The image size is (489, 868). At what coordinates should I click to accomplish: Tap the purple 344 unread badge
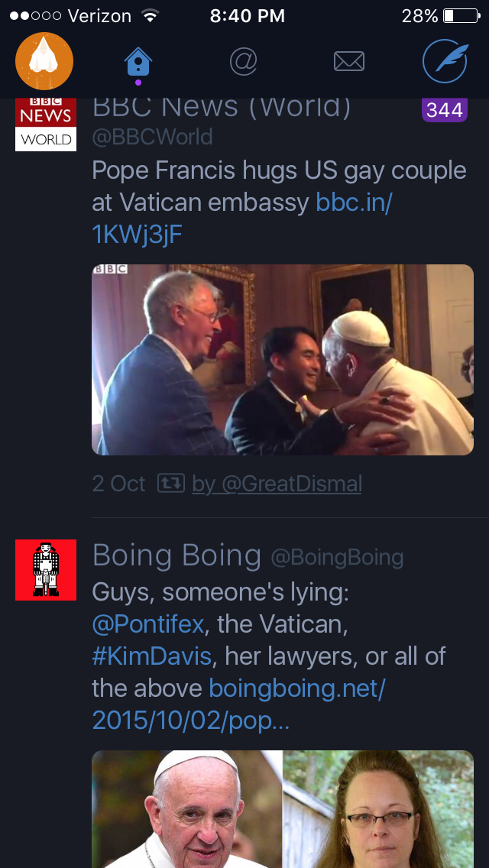point(444,111)
